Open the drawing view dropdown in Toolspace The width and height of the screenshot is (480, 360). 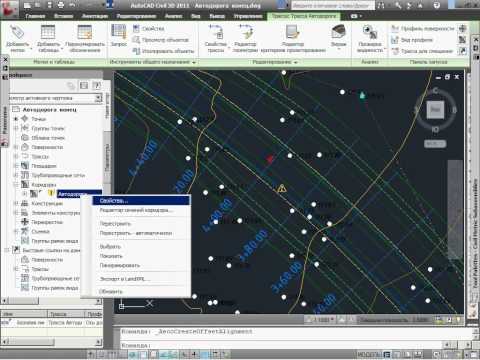[x=98, y=98]
